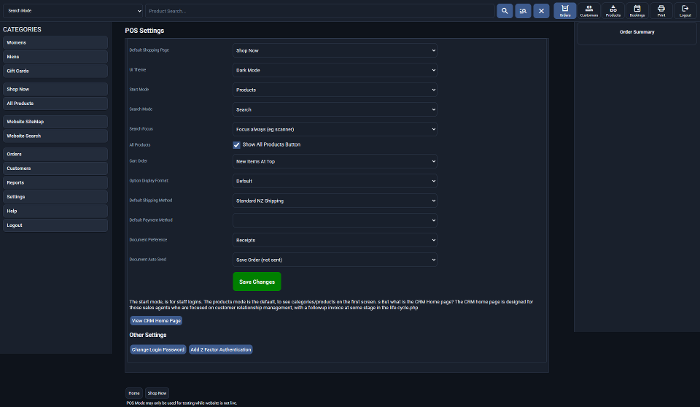Open Document Auto Send dropdown
This screenshot has width=700, height=407.
click(x=335, y=259)
